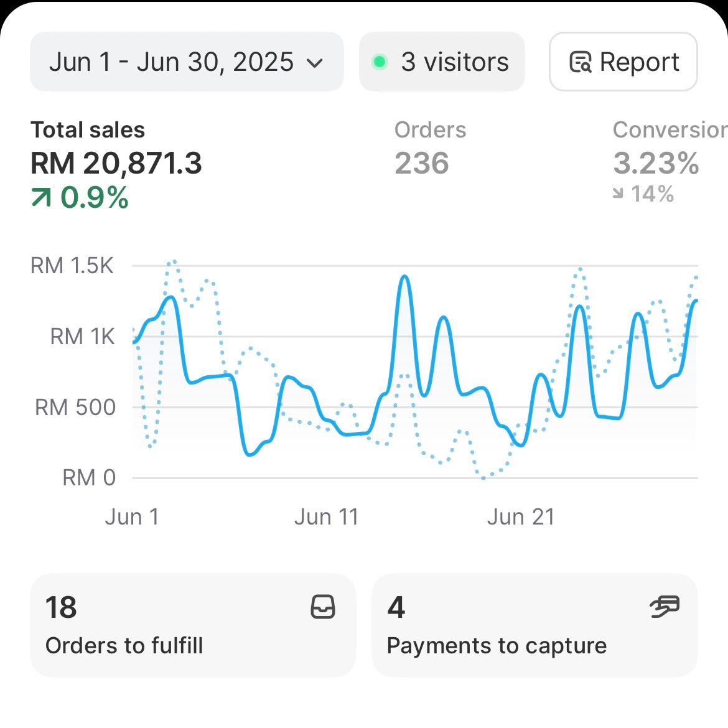Click the green live visitors dot
The width and height of the screenshot is (728, 728).
(380, 62)
